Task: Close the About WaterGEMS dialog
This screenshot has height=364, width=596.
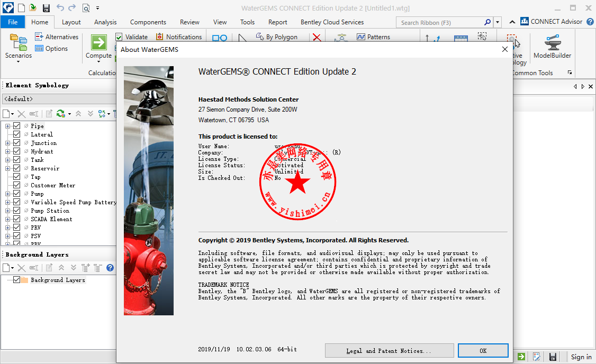Action: pyautogui.click(x=505, y=49)
